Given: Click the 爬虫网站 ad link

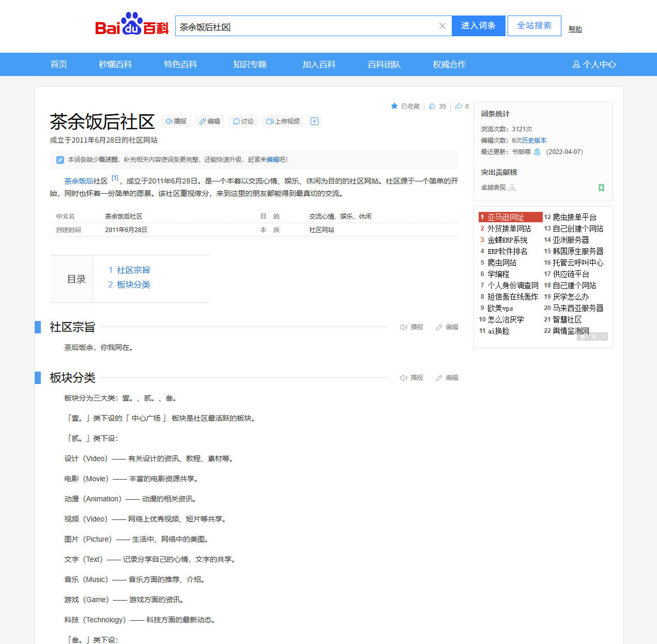Looking at the screenshot, I should 502,263.
